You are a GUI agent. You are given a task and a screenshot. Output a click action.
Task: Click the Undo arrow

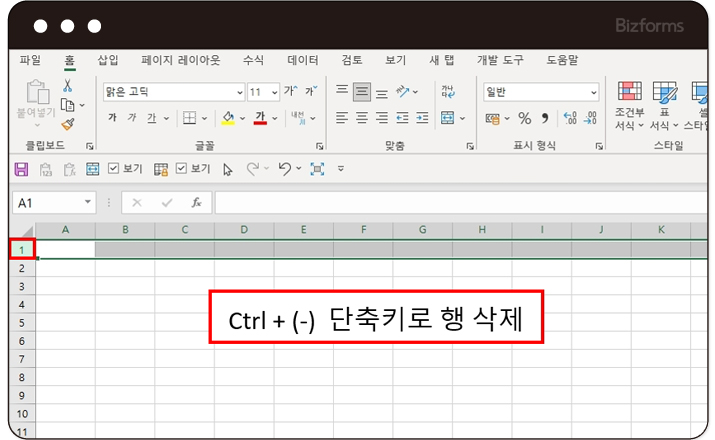click(285, 169)
